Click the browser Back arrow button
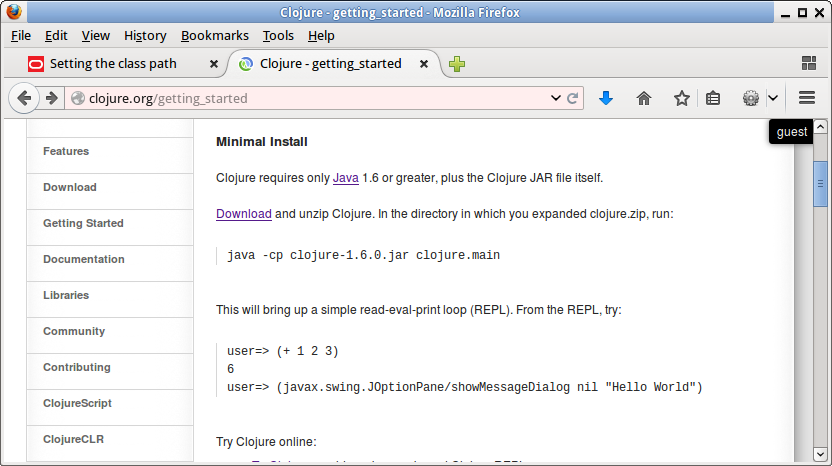This screenshot has width=832, height=466. click(x=24, y=98)
